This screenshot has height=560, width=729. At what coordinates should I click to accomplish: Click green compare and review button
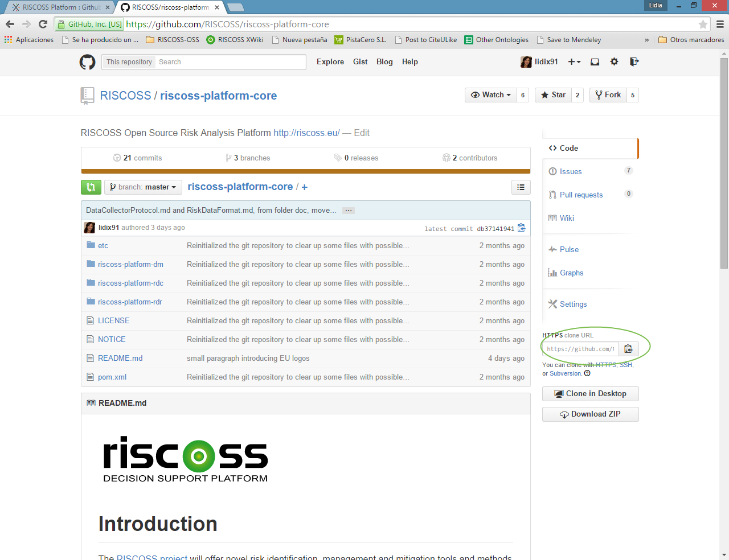tap(91, 187)
